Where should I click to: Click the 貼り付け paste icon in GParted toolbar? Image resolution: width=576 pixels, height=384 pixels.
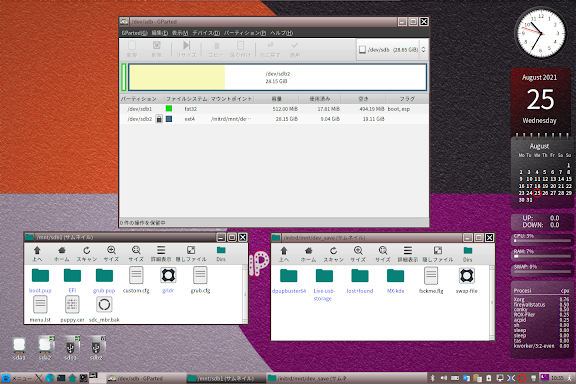click(x=240, y=46)
